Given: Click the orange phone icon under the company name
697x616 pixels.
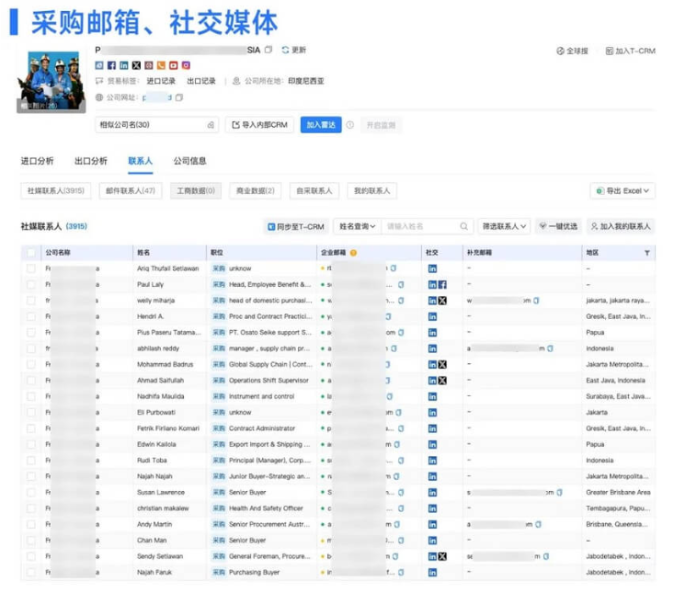Looking at the screenshot, I should (x=161, y=65).
